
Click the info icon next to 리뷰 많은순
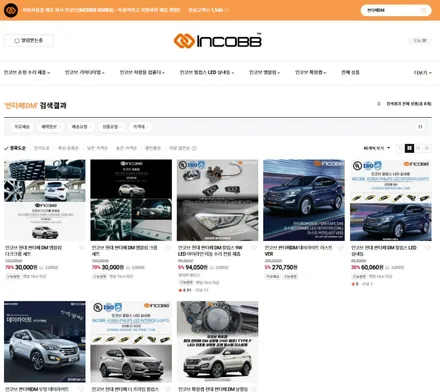coord(194,148)
